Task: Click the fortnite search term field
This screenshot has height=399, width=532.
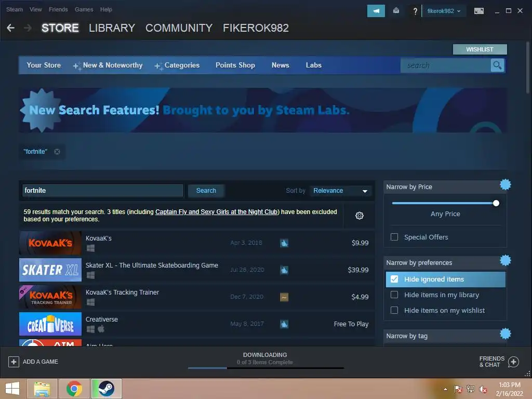Action: (x=103, y=191)
